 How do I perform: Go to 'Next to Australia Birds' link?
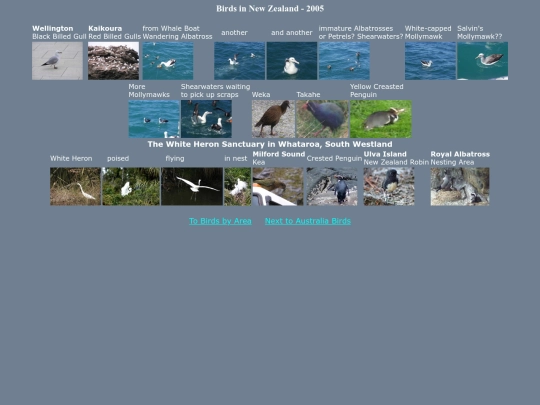pos(308,221)
